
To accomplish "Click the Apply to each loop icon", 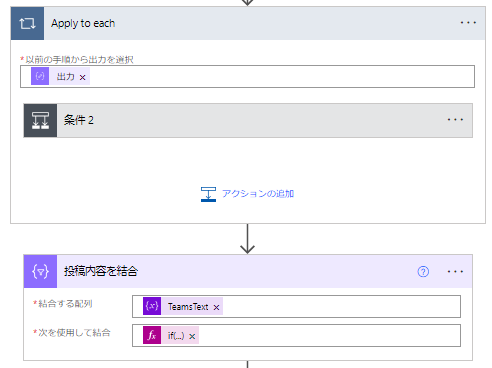I will pos(27,23).
